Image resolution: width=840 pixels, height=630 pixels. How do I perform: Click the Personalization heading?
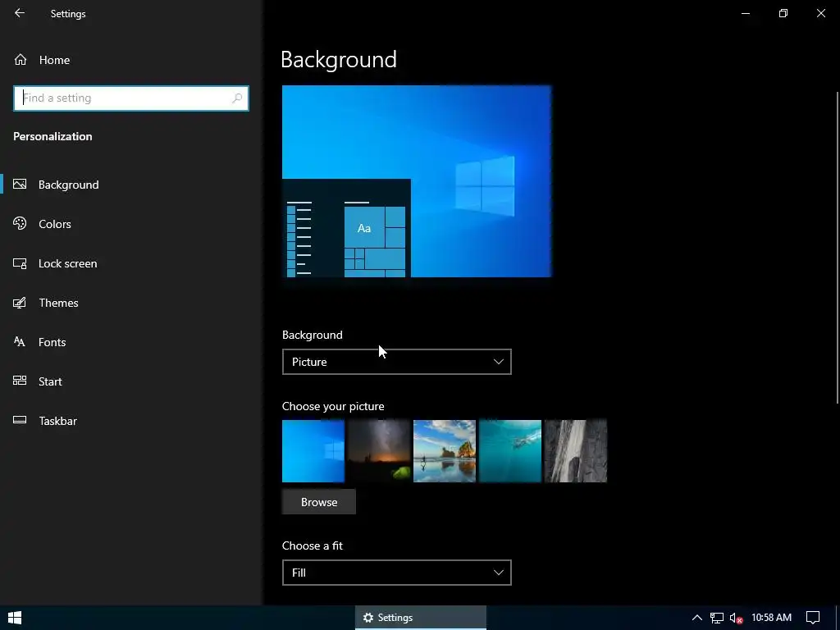pyautogui.click(x=52, y=137)
